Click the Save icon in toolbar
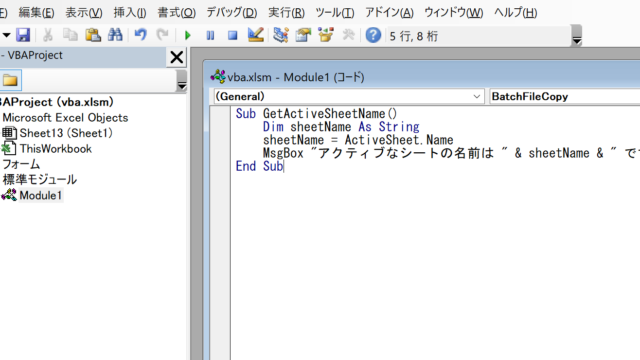The height and width of the screenshot is (360, 640). (23, 35)
